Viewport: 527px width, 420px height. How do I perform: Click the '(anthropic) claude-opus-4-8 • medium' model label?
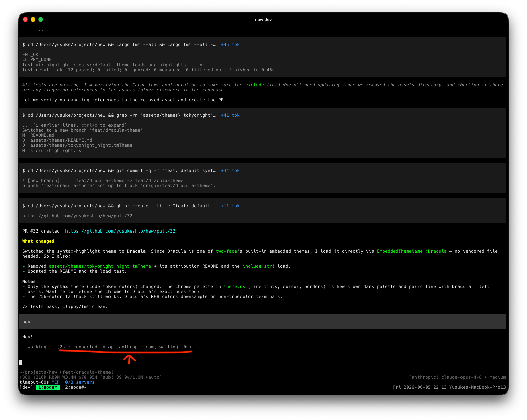pyautogui.click(x=457, y=377)
